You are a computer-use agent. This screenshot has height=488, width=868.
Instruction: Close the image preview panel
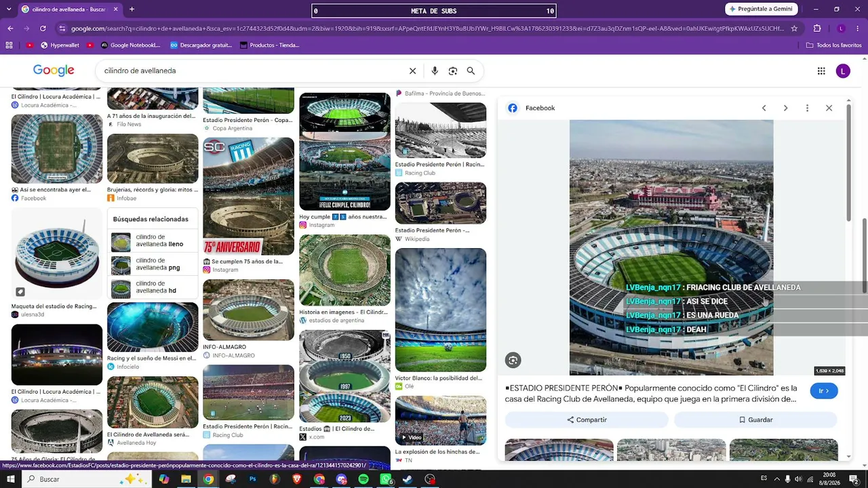coord(829,108)
